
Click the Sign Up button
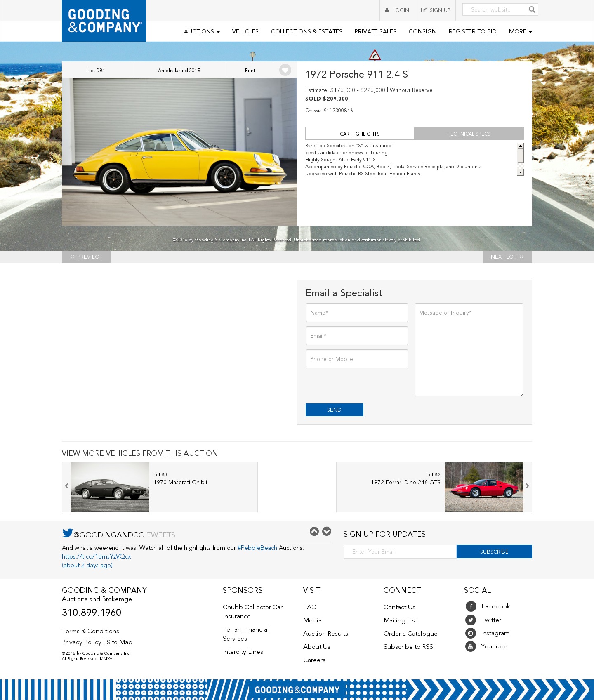click(x=436, y=10)
